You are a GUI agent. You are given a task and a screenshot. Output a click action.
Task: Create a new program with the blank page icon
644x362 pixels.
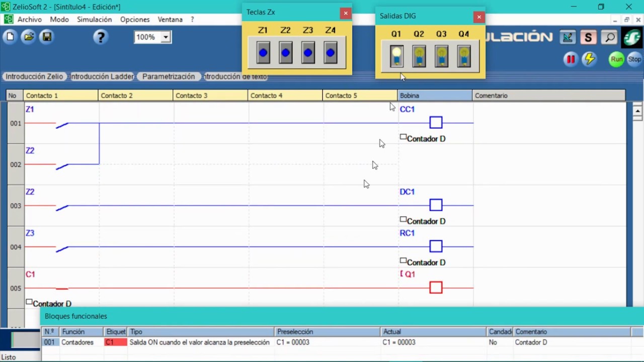[x=10, y=37]
